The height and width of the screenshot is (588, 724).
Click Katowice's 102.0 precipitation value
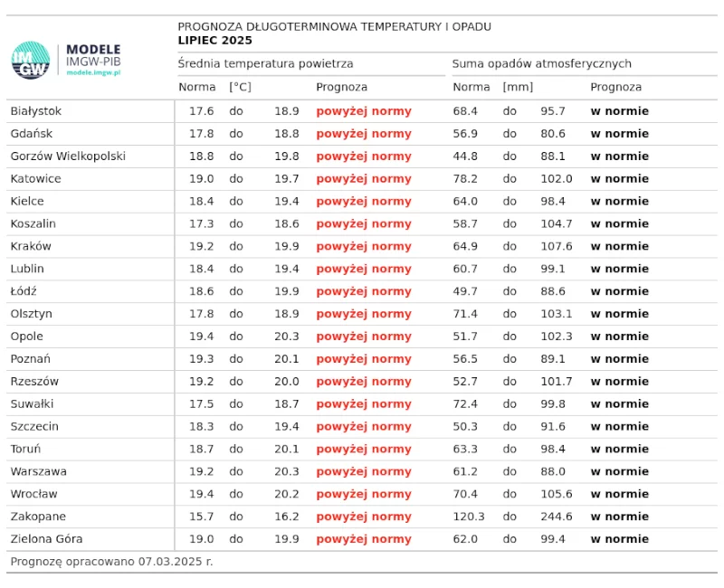[x=557, y=178]
